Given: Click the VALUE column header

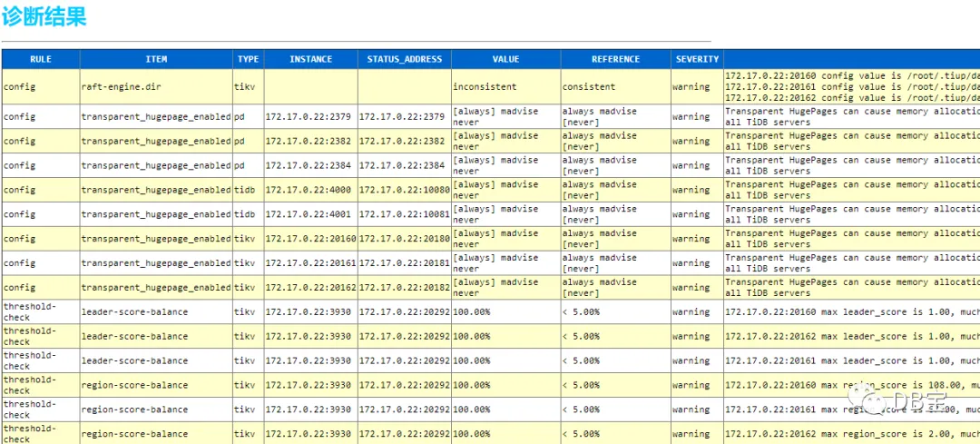Looking at the screenshot, I should (x=505, y=59).
